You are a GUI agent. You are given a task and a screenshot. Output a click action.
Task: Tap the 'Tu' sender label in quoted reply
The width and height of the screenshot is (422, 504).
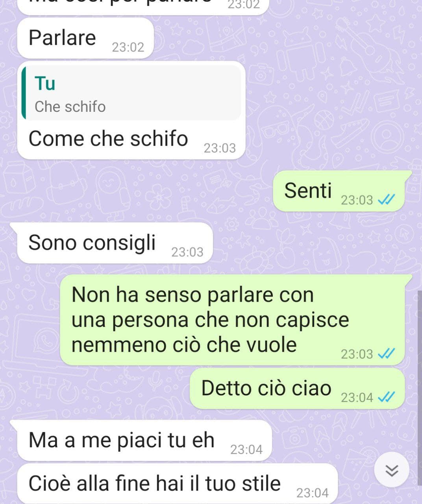click(x=45, y=83)
